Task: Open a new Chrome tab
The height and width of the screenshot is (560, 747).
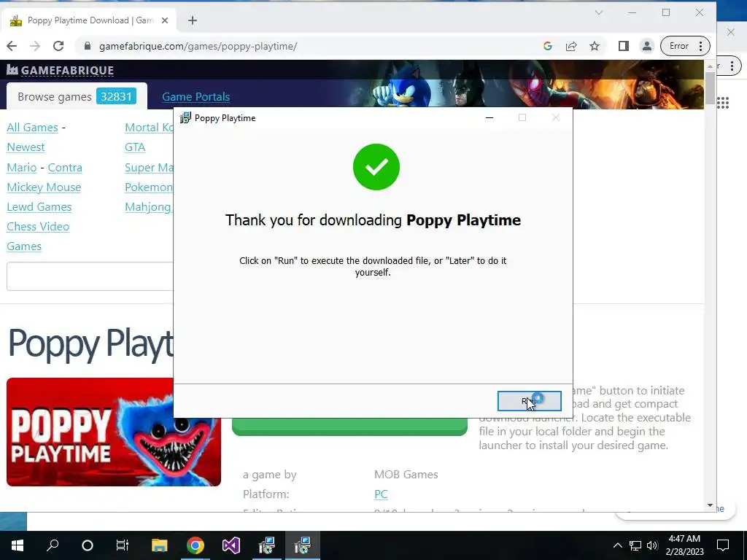Action: (193, 20)
